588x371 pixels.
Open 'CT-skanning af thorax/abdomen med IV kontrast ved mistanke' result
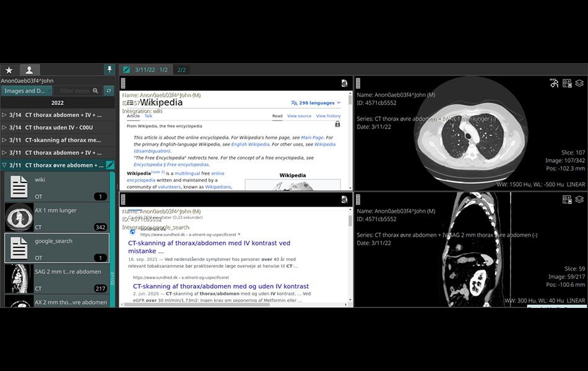209,247
